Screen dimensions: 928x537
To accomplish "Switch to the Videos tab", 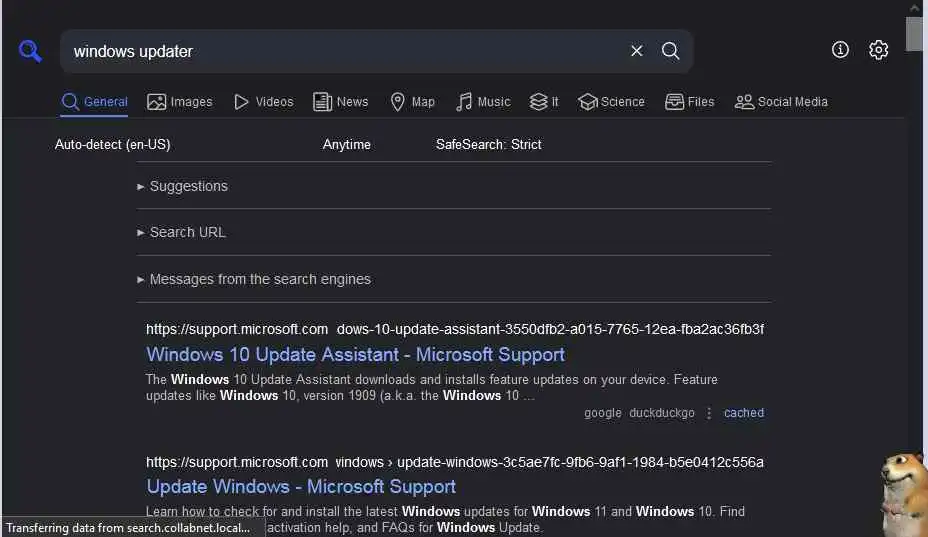I will pyautogui.click(x=263, y=102).
